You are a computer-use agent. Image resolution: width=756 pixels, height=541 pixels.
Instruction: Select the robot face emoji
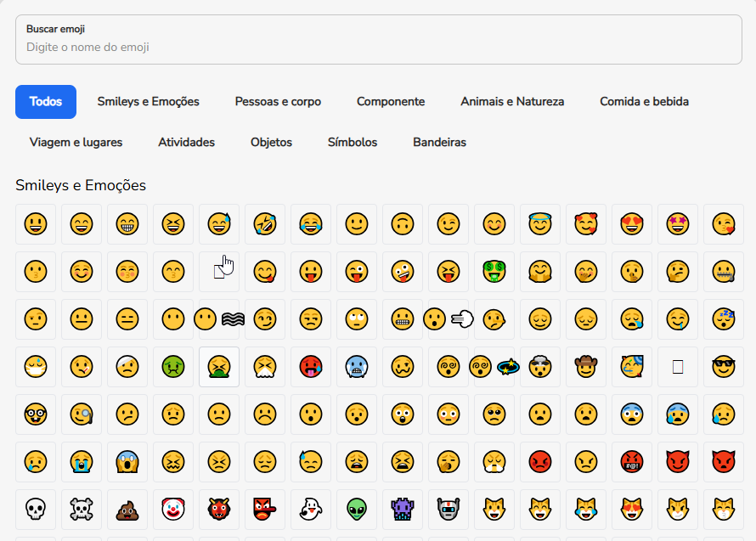[449, 510]
